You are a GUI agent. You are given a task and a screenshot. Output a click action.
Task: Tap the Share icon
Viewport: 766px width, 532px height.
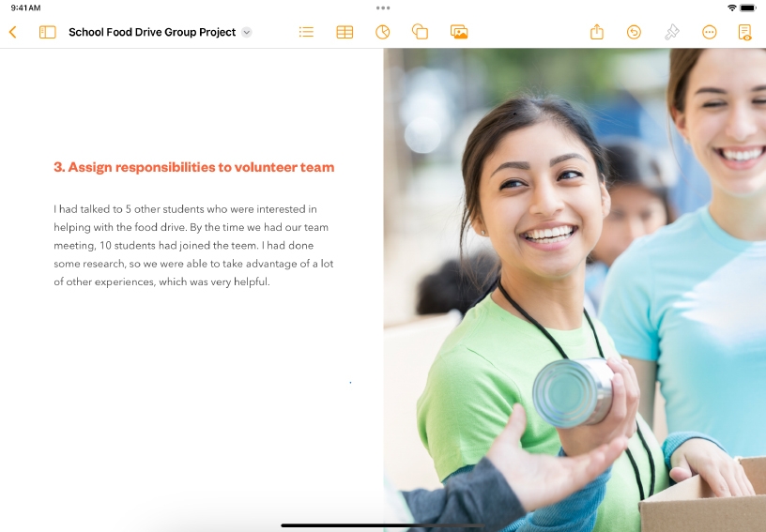[597, 32]
